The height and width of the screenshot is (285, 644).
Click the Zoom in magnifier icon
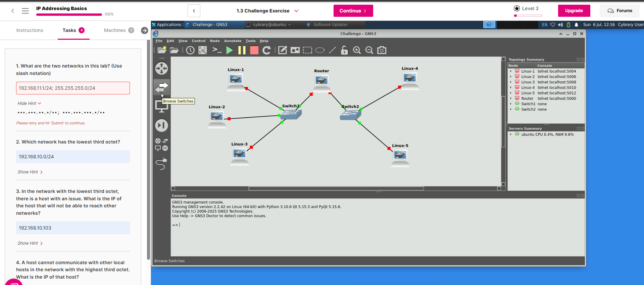357,50
